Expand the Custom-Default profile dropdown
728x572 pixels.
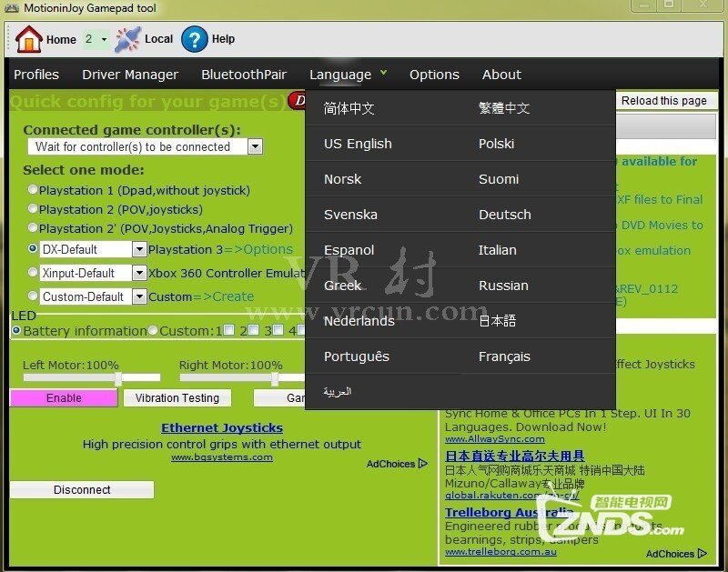tap(139, 296)
